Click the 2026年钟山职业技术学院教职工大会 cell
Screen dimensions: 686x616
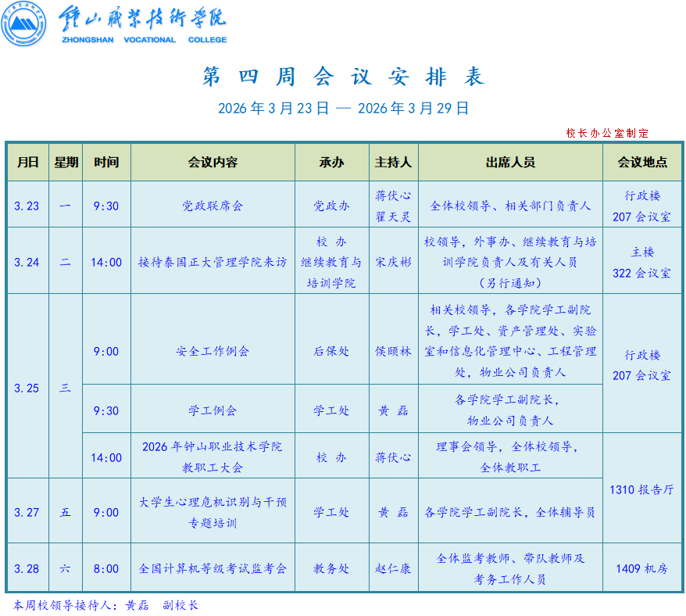coord(213,457)
